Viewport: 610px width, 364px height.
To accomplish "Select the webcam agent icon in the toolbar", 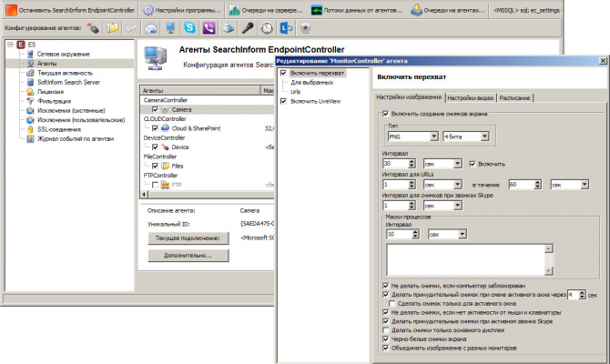I will tap(305, 28).
